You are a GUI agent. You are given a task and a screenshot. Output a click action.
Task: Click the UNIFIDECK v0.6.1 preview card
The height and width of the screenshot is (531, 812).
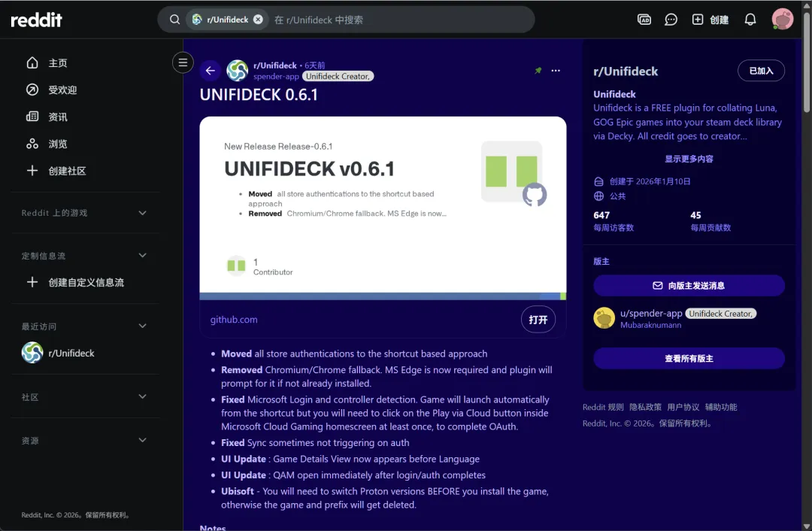pyautogui.click(x=383, y=208)
